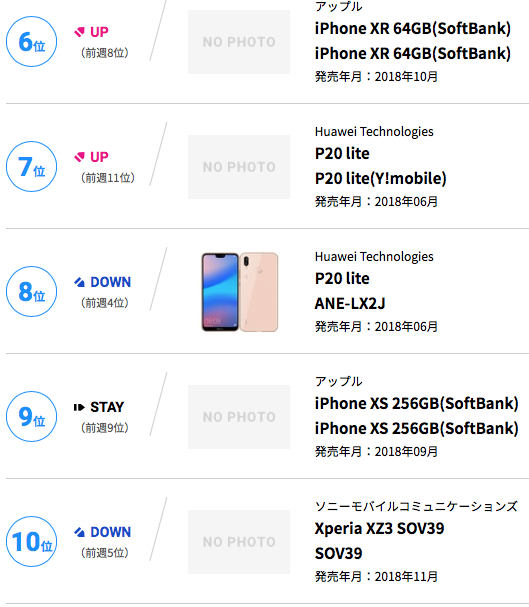Viewport: 529px width, 607px height.
Task: Click the 8位 rank circle badge
Action: pos(31,291)
